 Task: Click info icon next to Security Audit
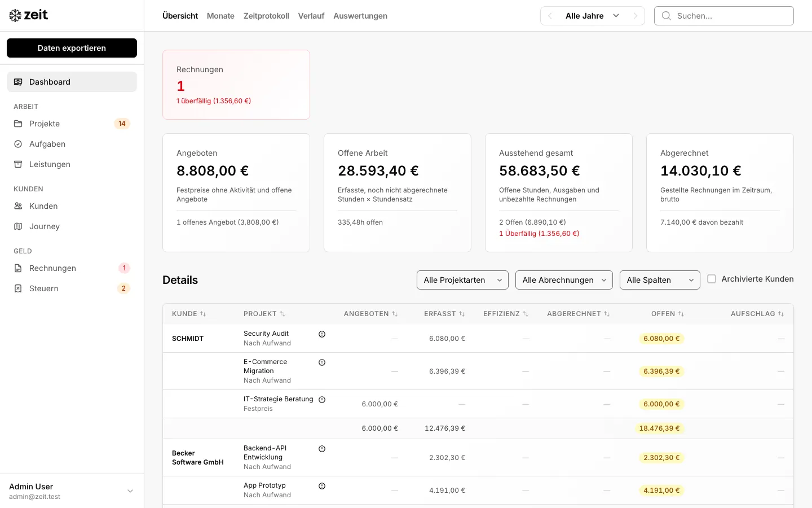(322, 334)
